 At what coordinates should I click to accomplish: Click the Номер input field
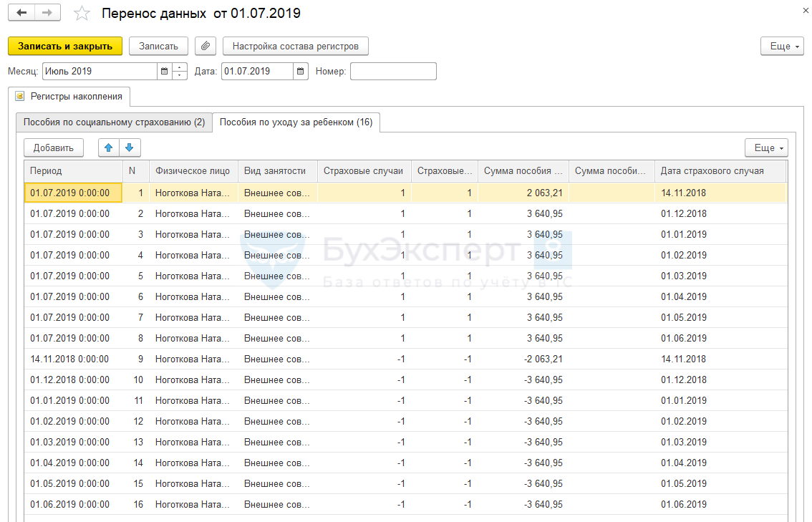392,72
